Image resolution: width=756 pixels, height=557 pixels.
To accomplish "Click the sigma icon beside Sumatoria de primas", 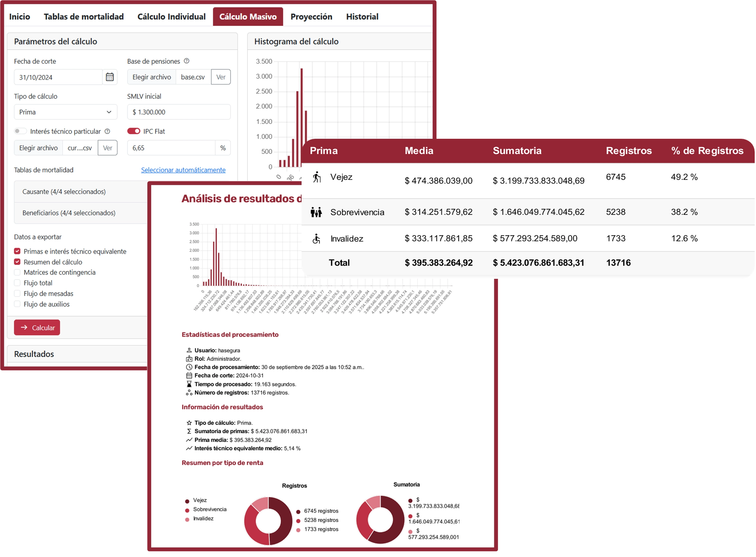I will (x=190, y=432).
